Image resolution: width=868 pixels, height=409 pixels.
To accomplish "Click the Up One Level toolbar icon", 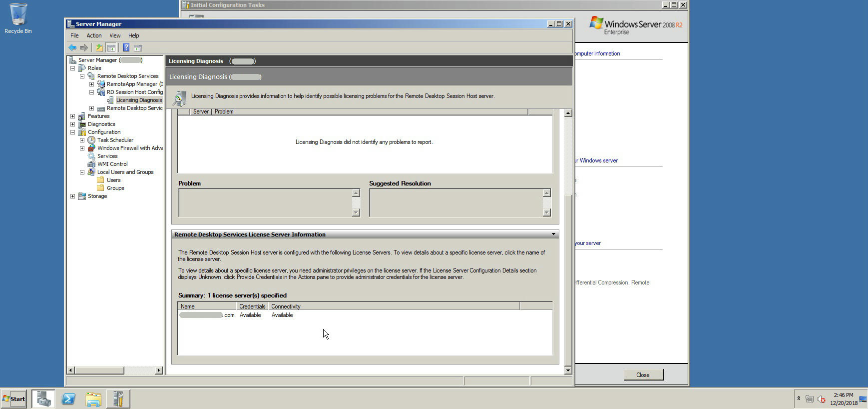I will tap(99, 48).
